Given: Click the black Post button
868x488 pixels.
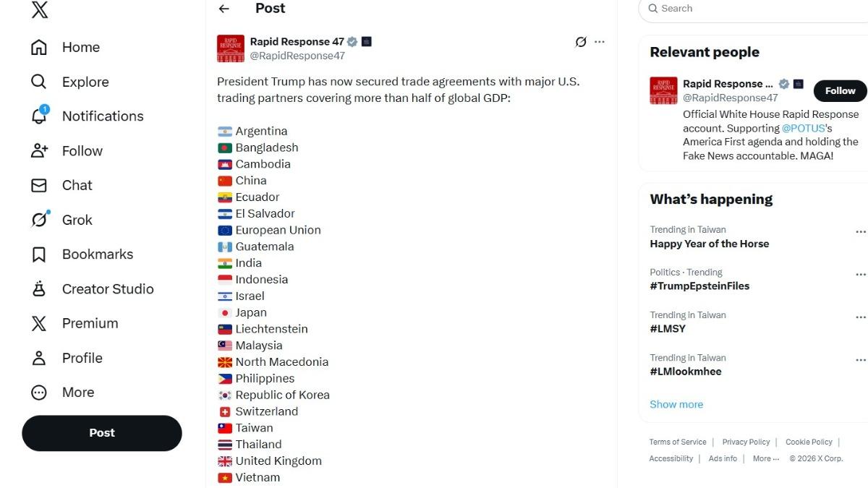Looking at the screenshot, I should point(102,433).
